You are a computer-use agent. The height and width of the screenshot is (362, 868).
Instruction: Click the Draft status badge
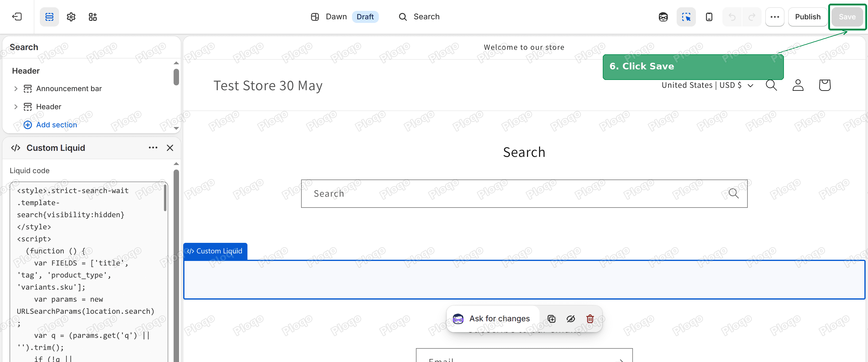[x=365, y=17]
